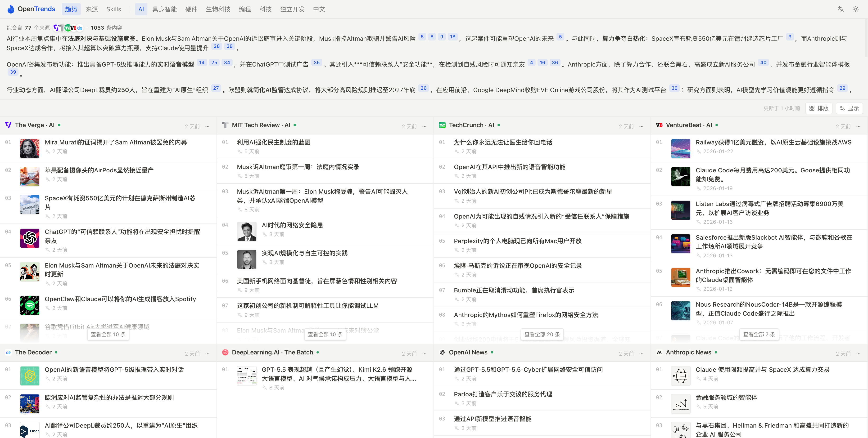The width and height of the screenshot is (868, 438).
Task: Open the AirPods camera article thumbnail
Action: 30,176
